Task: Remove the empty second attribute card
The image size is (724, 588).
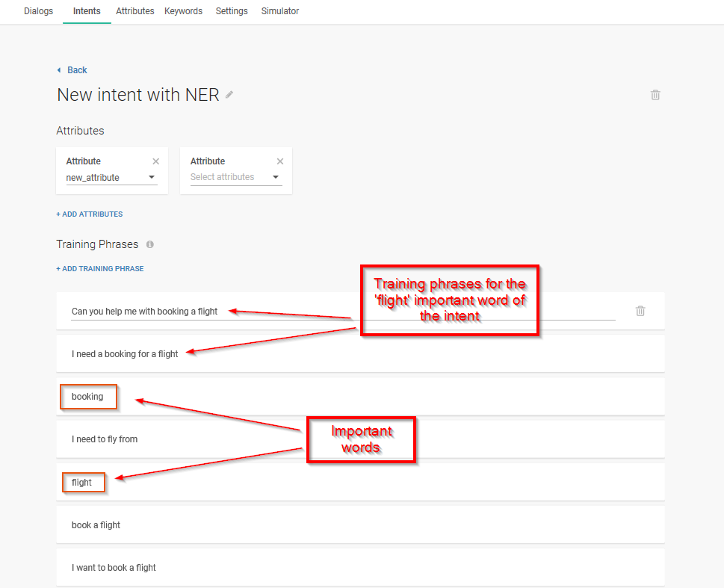Action: (x=280, y=161)
